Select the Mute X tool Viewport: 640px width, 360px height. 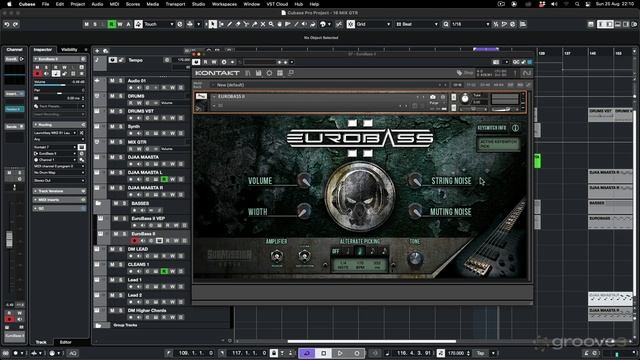click(263, 24)
